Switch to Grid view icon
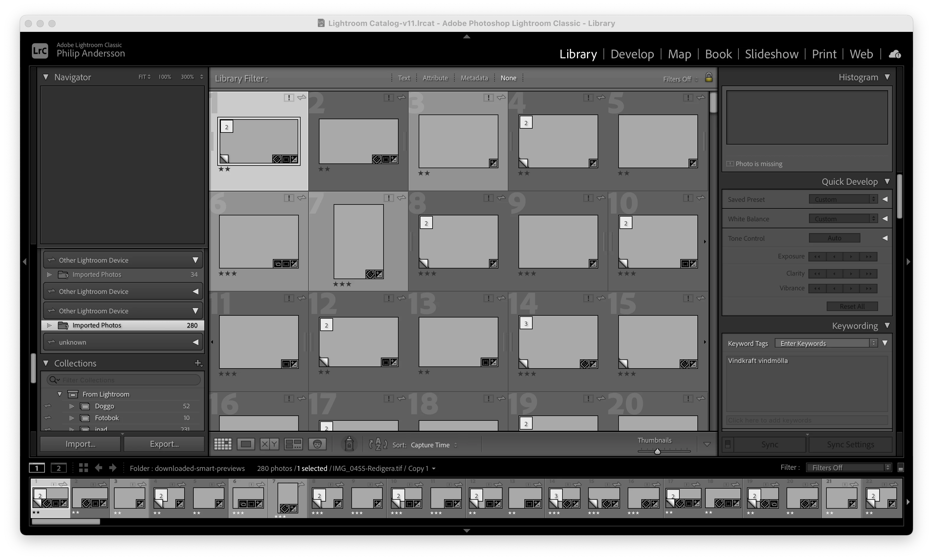 [223, 444]
